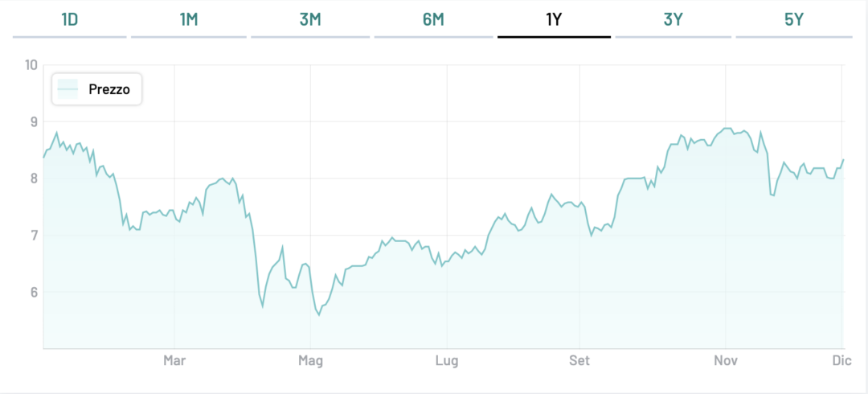Screen dimensions: 868x394
Task: Select the 1M range tab
Action: (189, 20)
